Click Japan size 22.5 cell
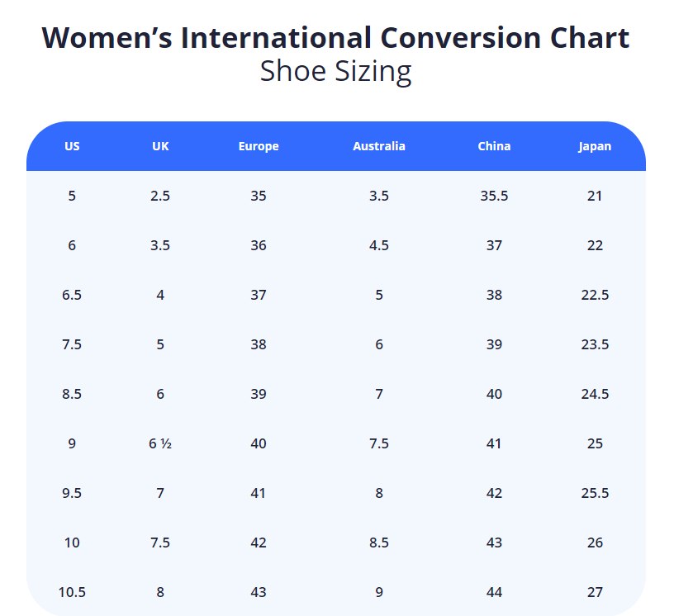Viewport: 693px width, 616px height. coord(595,295)
